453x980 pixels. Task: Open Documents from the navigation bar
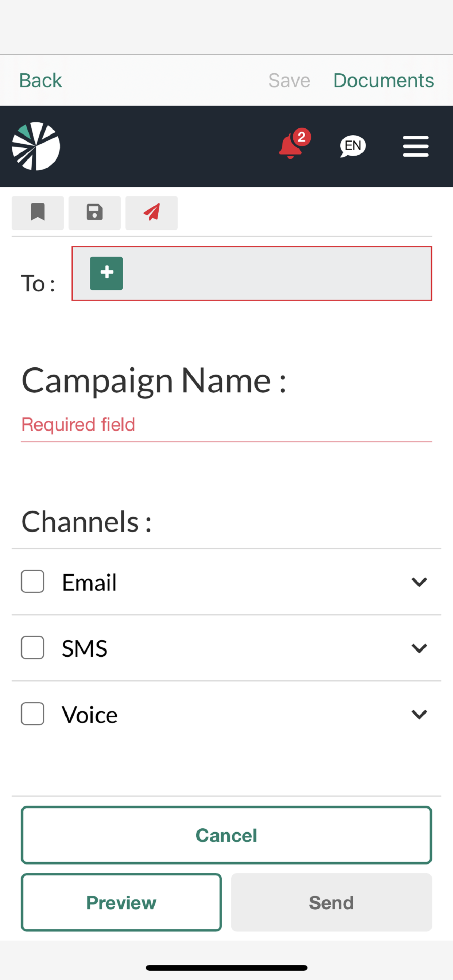click(383, 80)
